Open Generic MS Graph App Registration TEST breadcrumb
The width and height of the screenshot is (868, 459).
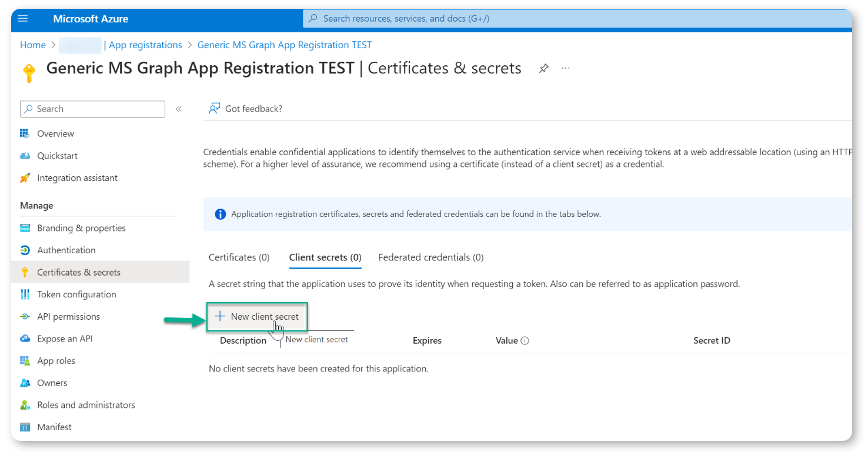pos(285,45)
